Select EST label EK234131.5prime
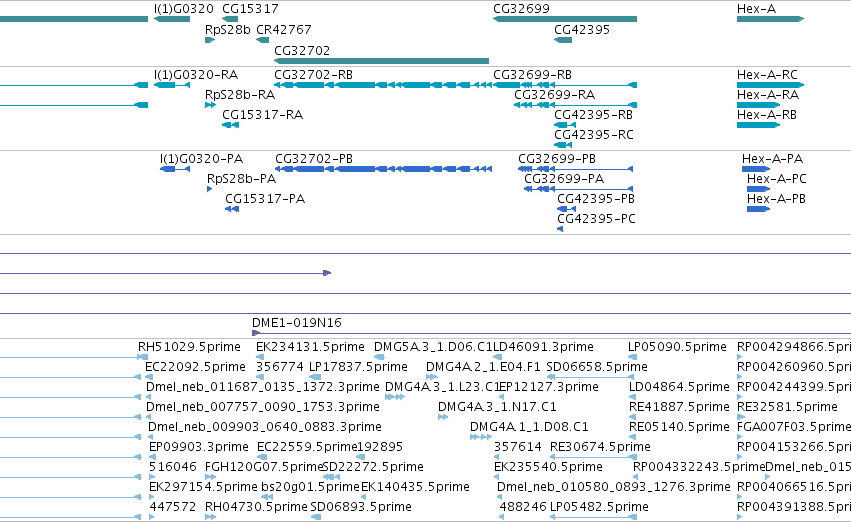The width and height of the screenshot is (851, 522). (310, 346)
